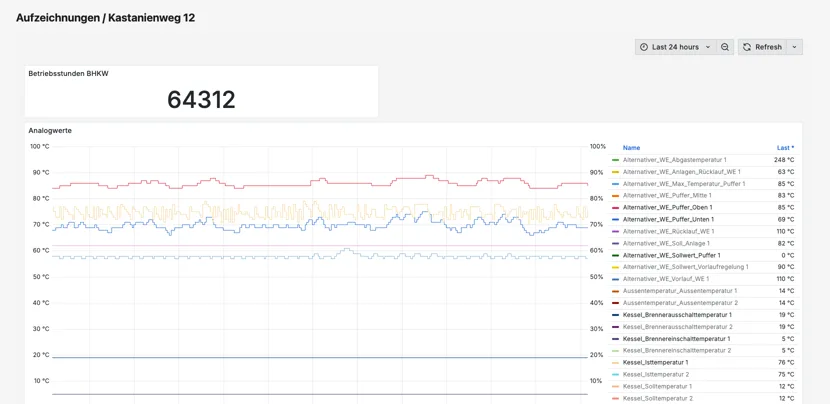Click color swatch of Aussentemperatur_Aussentemperatur 1
830x404 pixels.
615,291
